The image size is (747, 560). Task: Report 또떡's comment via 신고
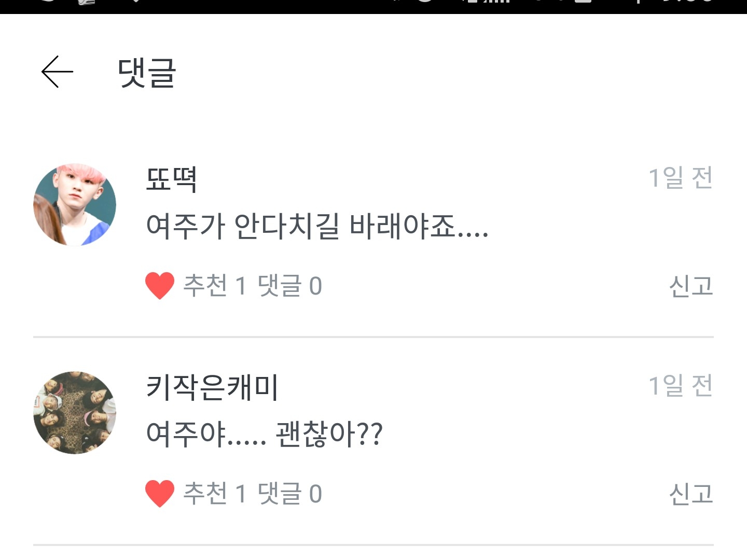pyautogui.click(x=690, y=286)
